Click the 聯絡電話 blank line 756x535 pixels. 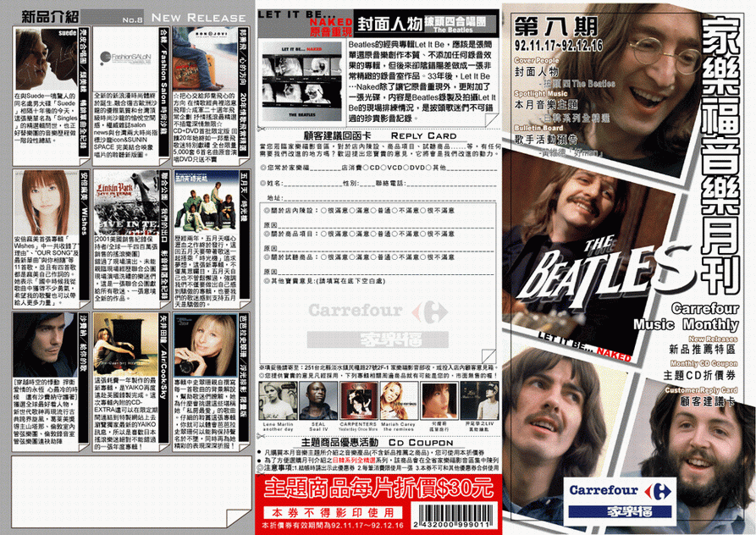pos(450,184)
